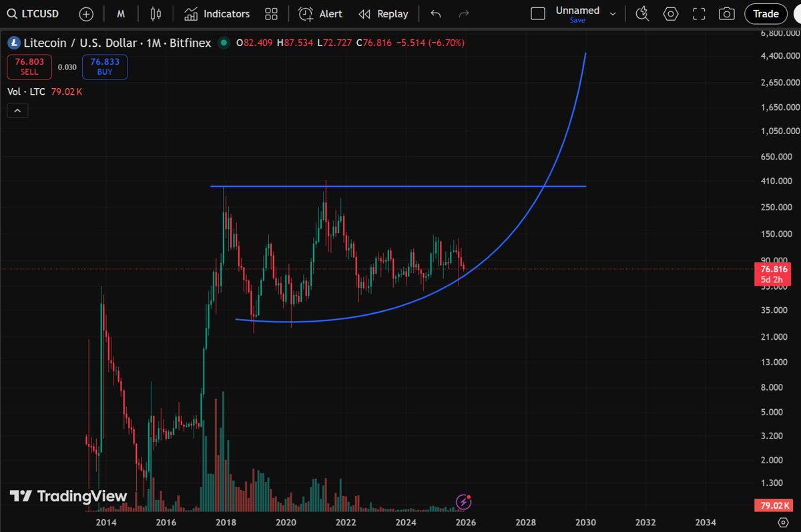Open the candlestick chart style menu

(x=156, y=14)
